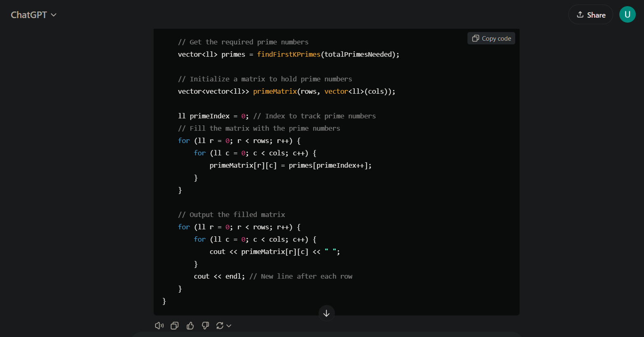Image resolution: width=644 pixels, height=337 pixels.
Task: Click the comment 'Output the filled matrix'
Action: [x=231, y=215]
